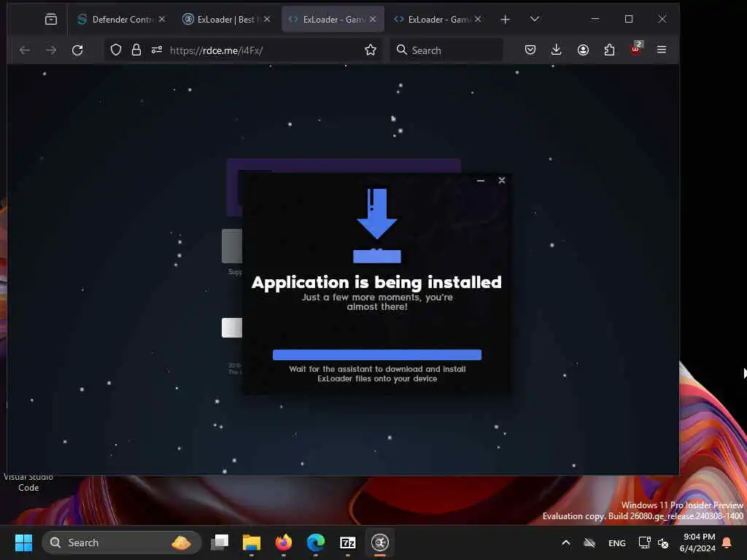Click the taskbar Search box

(122, 542)
